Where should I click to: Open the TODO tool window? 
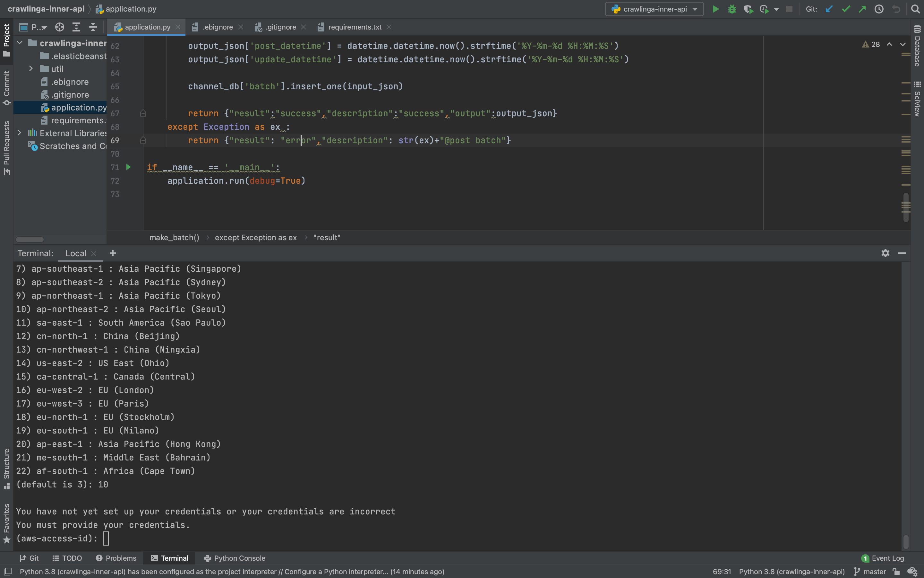[x=67, y=558]
